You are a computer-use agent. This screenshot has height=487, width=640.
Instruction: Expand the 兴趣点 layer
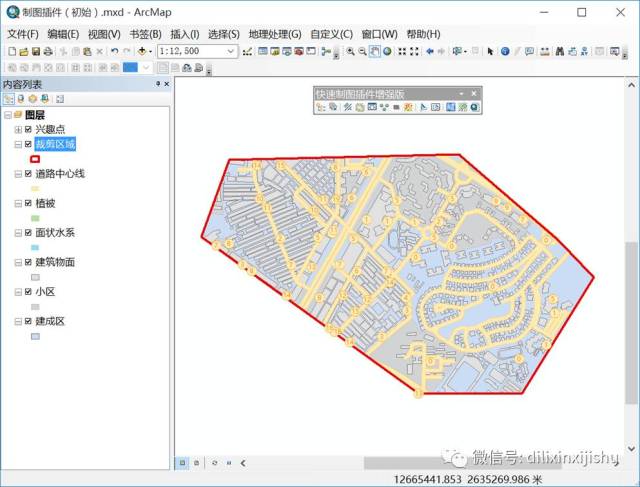(18, 129)
